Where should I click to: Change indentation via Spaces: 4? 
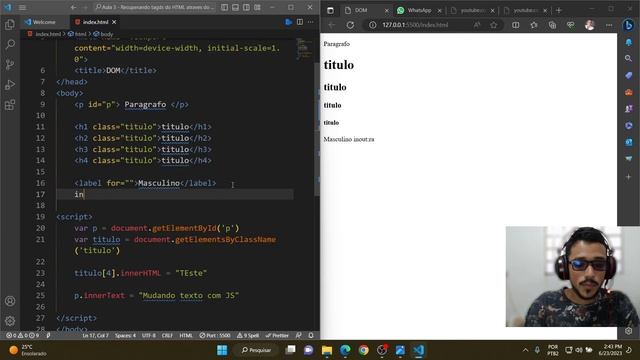[125, 336]
